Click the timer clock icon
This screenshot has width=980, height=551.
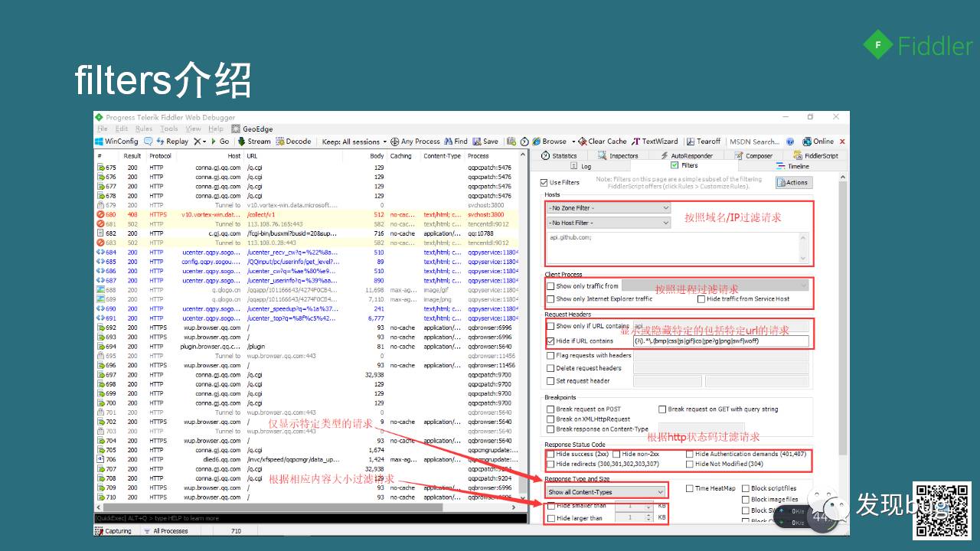pos(524,142)
